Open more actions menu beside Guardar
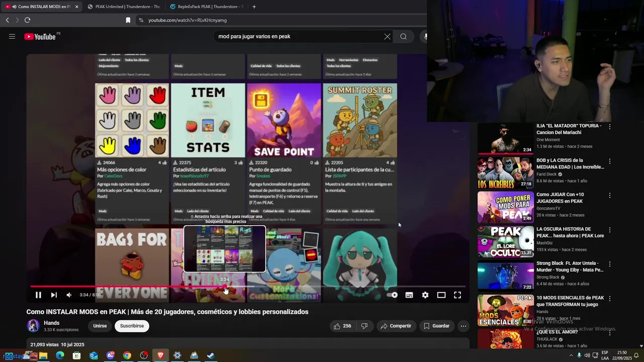The height and width of the screenshot is (362, 644). tap(463, 326)
